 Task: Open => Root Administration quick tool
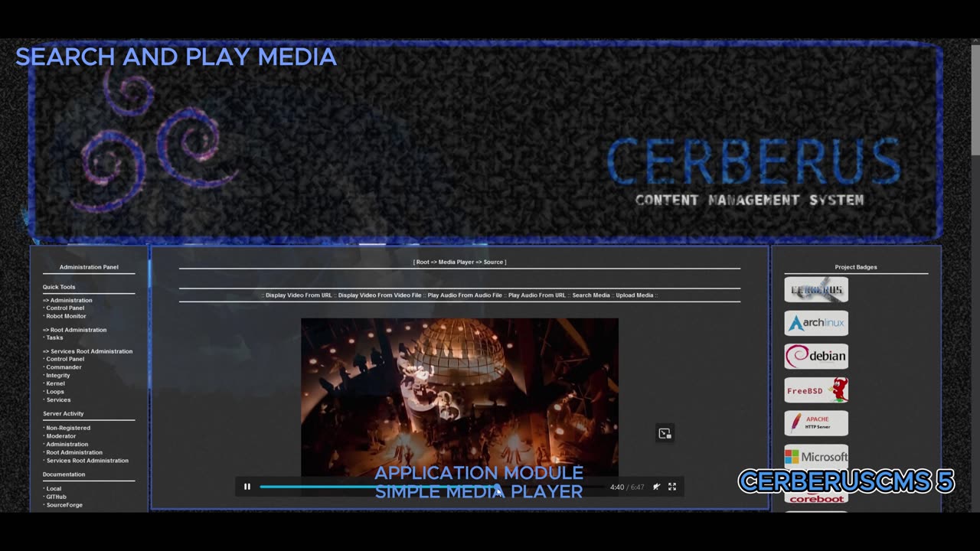[74, 330]
